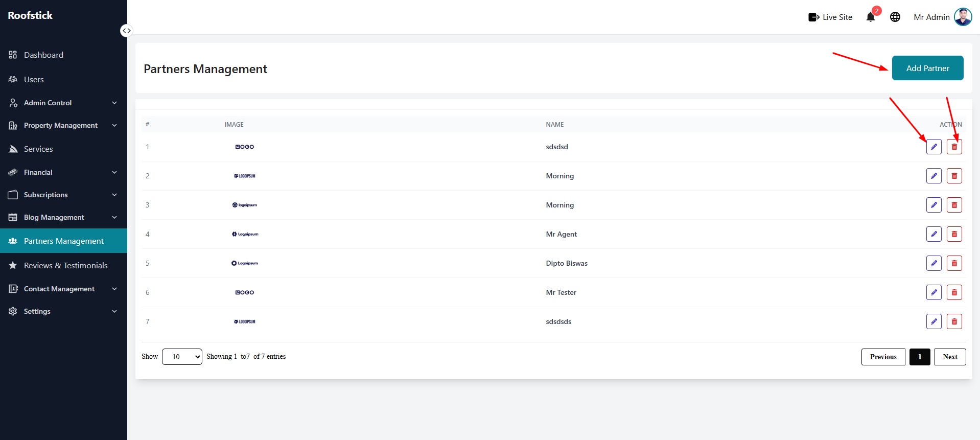The width and height of the screenshot is (980, 440).
Task: Select page 1 in pagination
Action: [920, 357]
